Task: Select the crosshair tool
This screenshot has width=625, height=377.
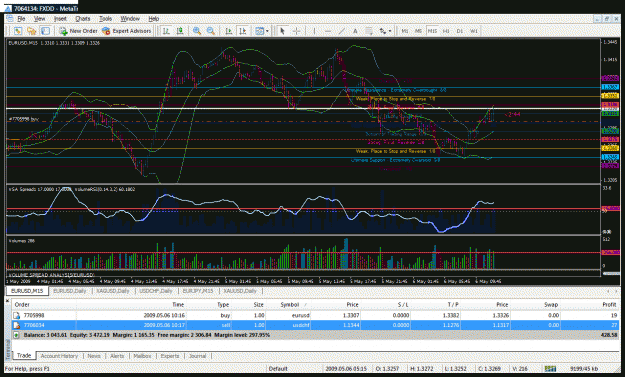Action: (x=297, y=31)
